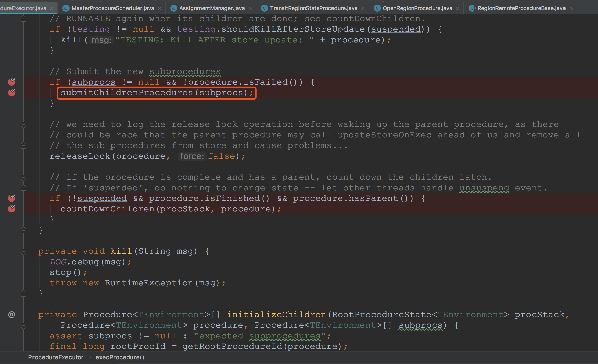This screenshot has height=364, width=598.
Task: Click class icon on AssignmentManager.java tab
Action: [174, 8]
